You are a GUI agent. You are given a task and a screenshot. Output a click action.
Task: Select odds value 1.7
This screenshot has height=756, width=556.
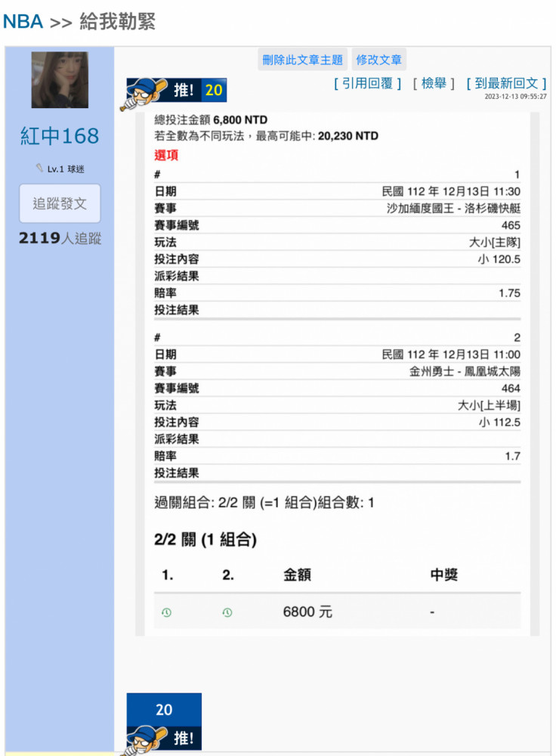[x=513, y=456]
